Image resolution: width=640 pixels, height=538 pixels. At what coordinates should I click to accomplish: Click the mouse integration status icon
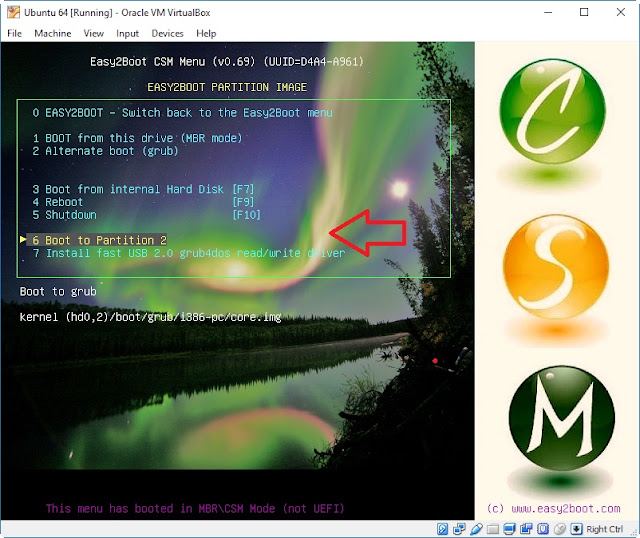(x=560, y=529)
